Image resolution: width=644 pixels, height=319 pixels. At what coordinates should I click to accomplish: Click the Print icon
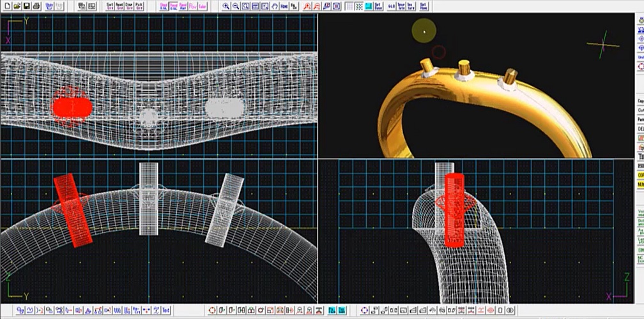pyautogui.click(x=37, y=6)
